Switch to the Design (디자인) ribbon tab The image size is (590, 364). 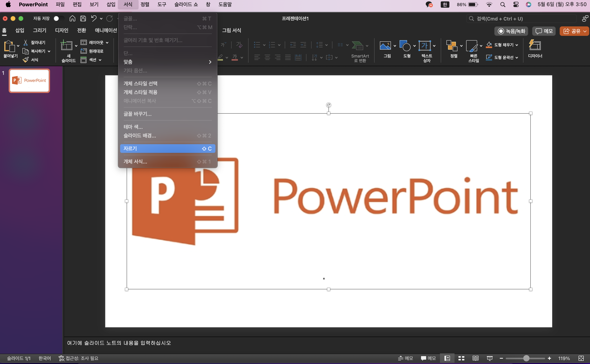pyautogui.click(x=62, y=30)
